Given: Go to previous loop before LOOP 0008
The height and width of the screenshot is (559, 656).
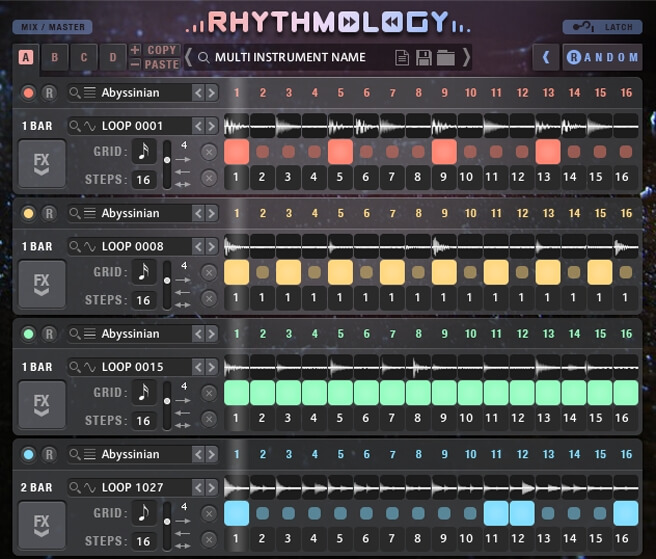Looking at the screenshot, I should click(198, 246).
